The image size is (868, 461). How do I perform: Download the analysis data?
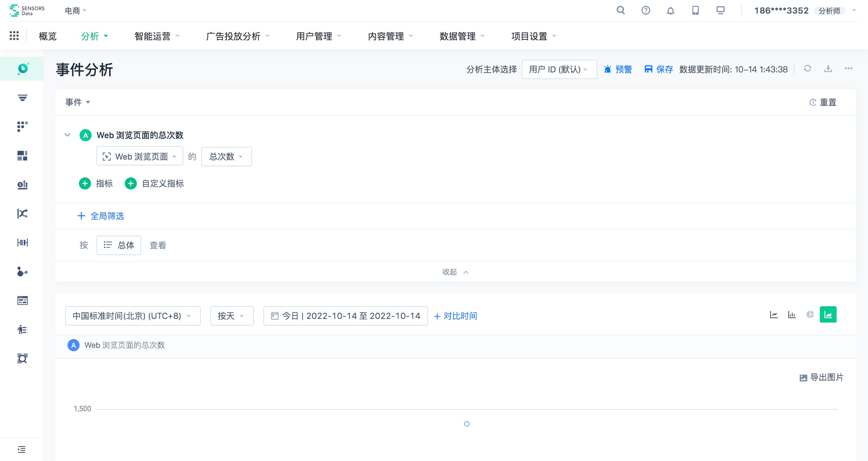(828, 68)
